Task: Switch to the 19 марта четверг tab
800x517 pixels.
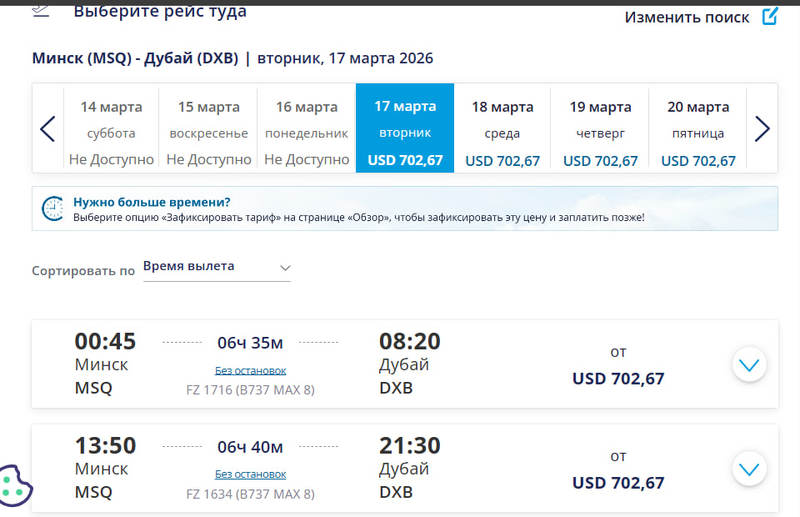Action: 600,129
